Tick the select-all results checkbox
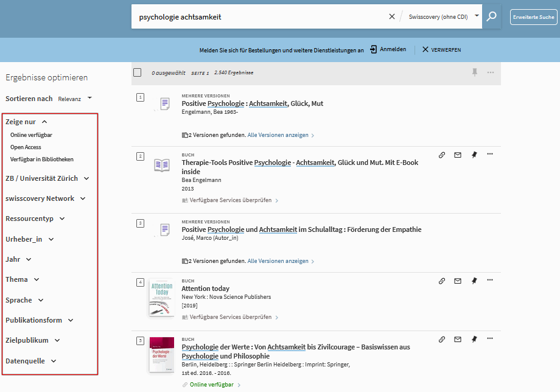 pos(138,72)
